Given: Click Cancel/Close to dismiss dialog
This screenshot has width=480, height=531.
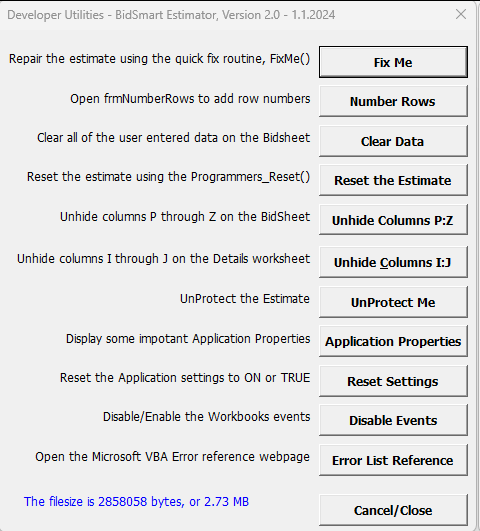Looking at the screenshot, I should [393, 510].
